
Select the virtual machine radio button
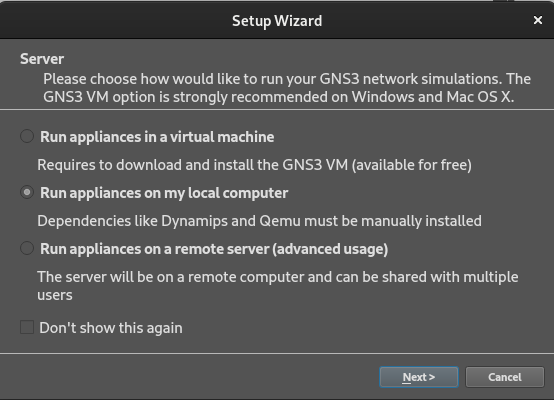pyautogui.click(x=27, y=136)
